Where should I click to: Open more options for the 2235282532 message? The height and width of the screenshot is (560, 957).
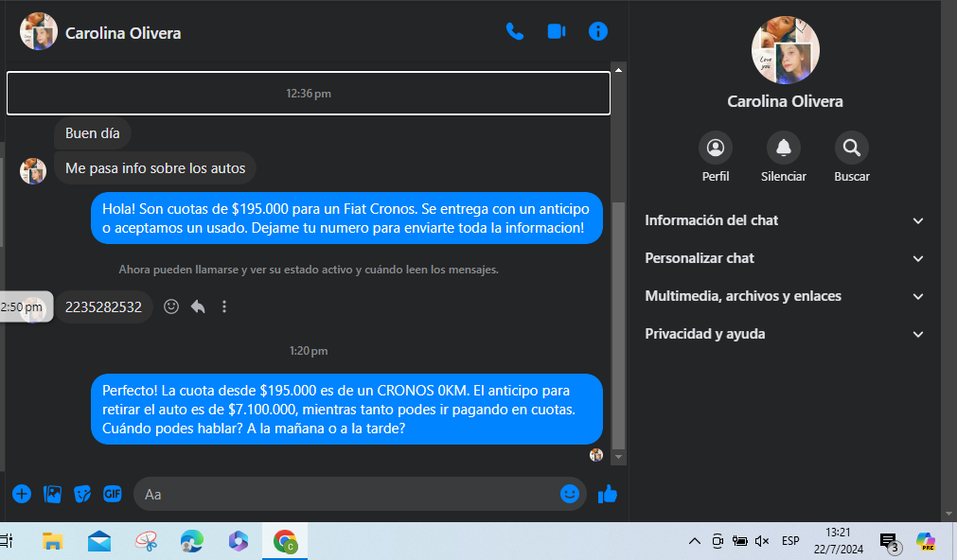[224, 306]
